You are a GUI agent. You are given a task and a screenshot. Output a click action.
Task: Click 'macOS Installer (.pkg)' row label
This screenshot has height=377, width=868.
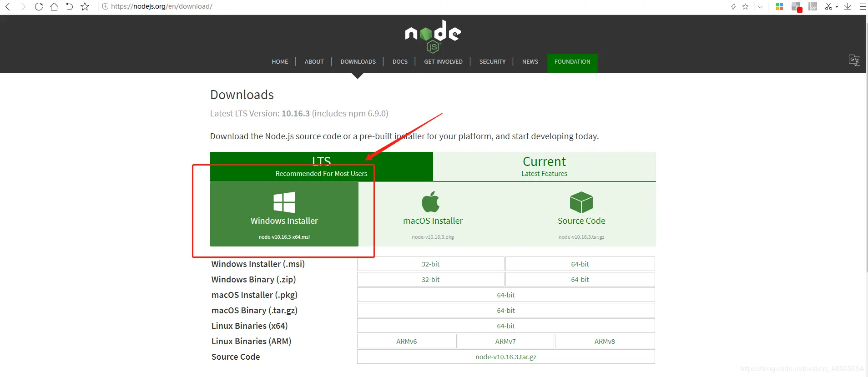(x=254, y=295)
